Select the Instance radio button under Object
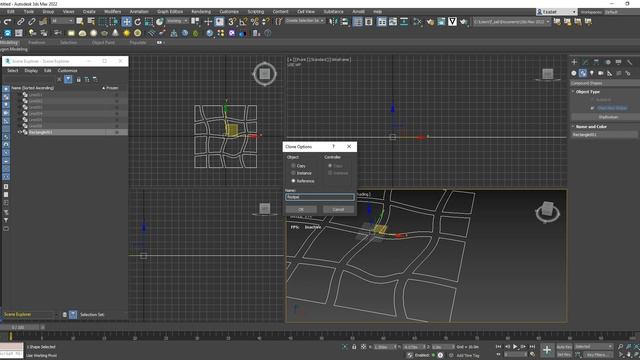This screenshot has width=640, height=360. [293, 173]
